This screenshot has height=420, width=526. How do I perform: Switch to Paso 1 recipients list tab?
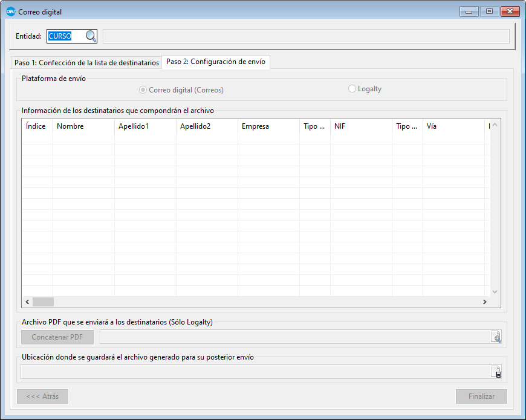(x=86, y=62)
